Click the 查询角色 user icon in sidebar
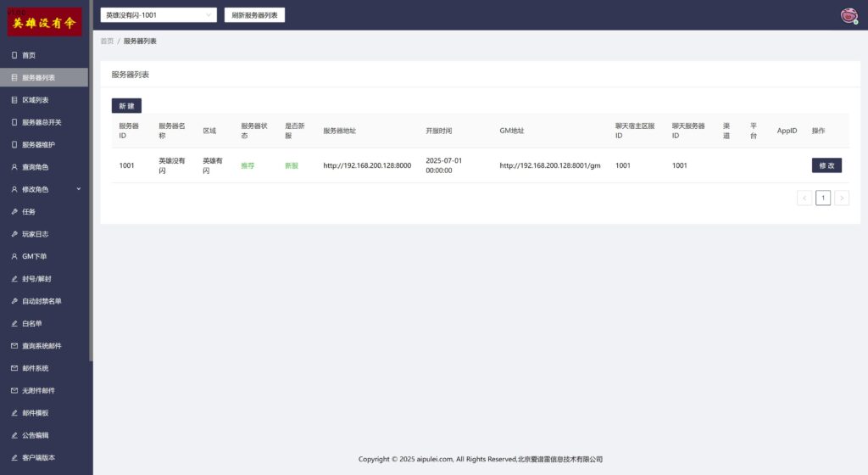The height and width of the screenshot is (475, 868). click(14, 167)
